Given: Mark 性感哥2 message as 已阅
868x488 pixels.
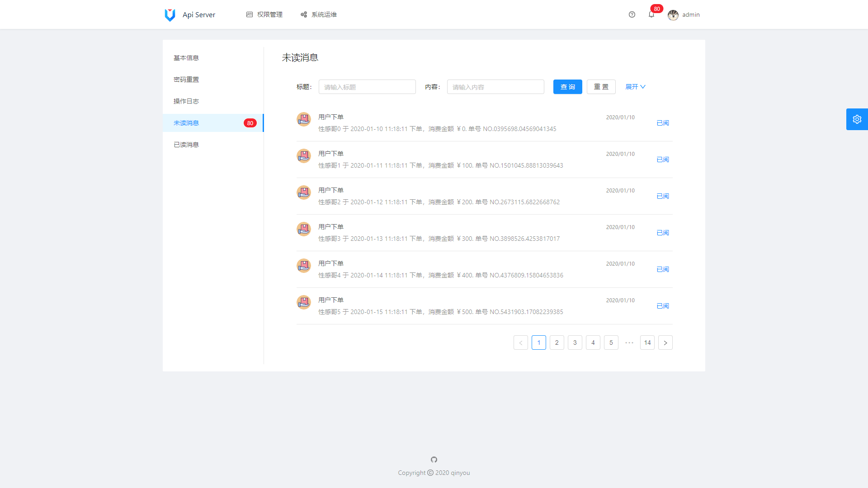Looking at the screenshot, I should [x=662, y=196].
